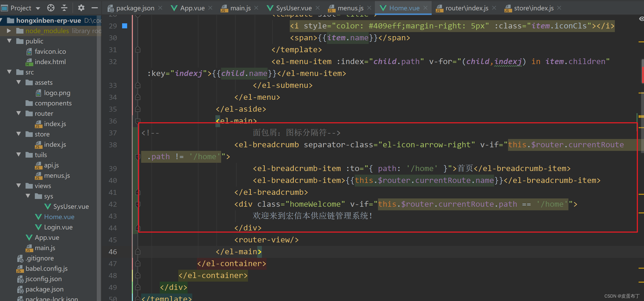Fold the el-main block at line 36
The width and height of the screenshot is (644, 301).
(x=138, y=120)
